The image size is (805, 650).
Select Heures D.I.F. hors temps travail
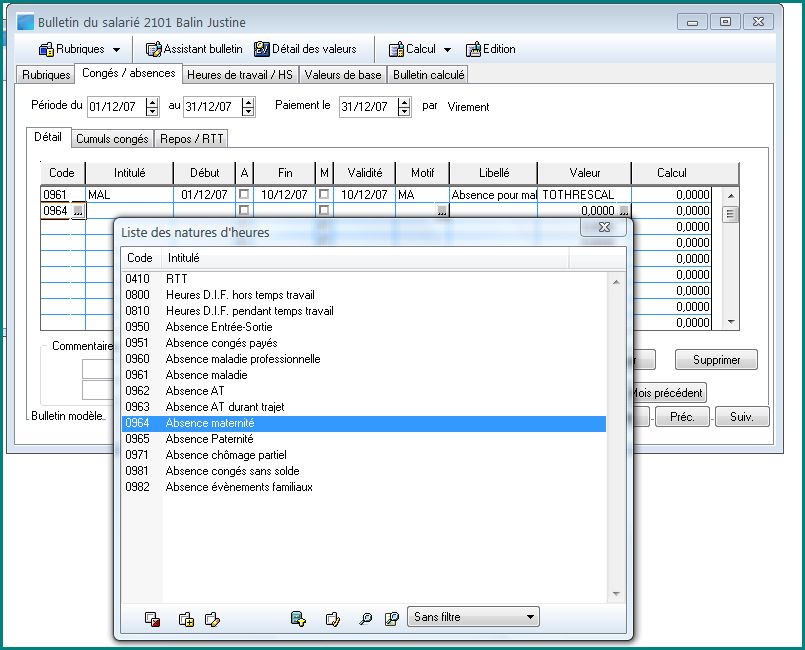[x=364, y=295]
